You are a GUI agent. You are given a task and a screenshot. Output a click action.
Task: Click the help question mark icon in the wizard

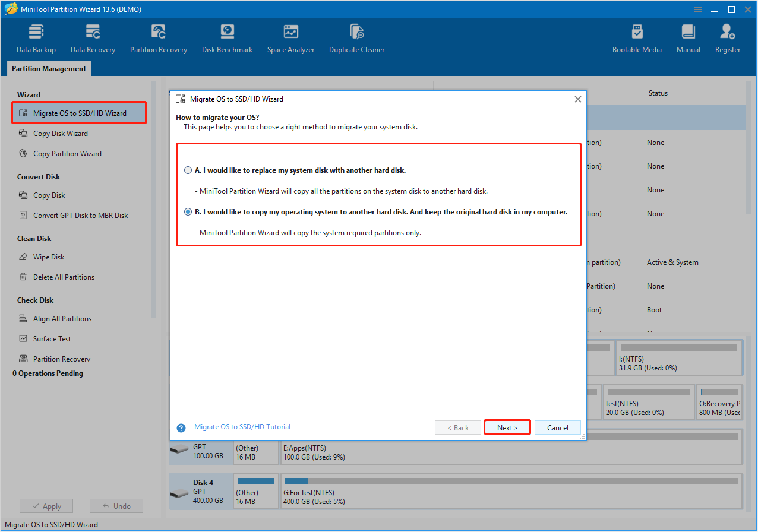point(181,427)
